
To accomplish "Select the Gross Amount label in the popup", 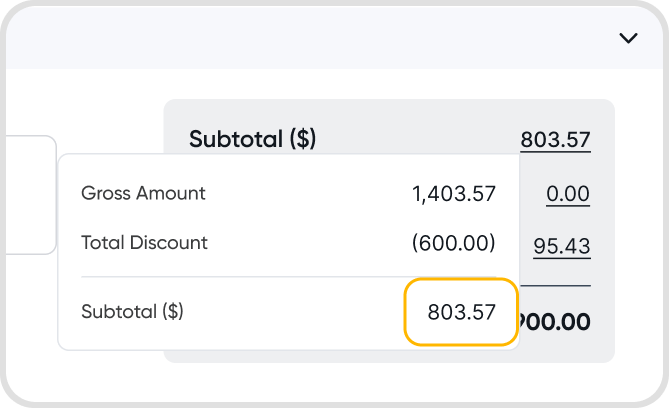I will click(x=143, y=193).
